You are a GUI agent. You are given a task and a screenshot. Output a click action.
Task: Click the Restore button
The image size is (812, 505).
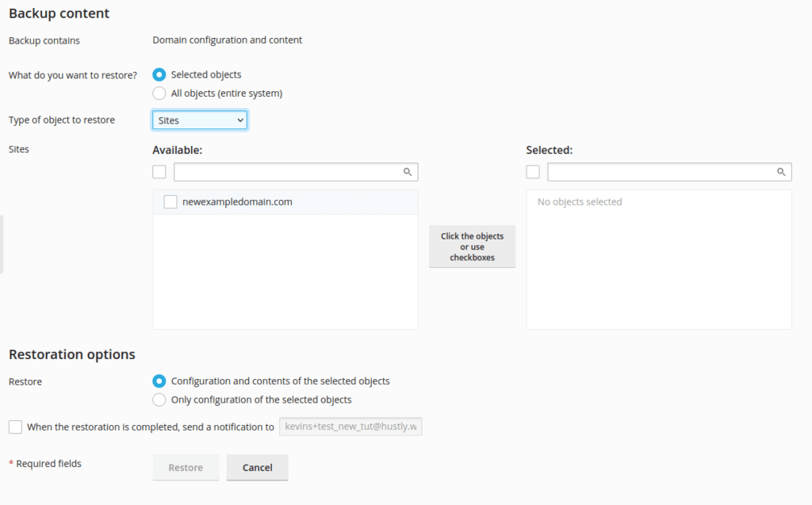pyautogui.click(x=186, y=467)
